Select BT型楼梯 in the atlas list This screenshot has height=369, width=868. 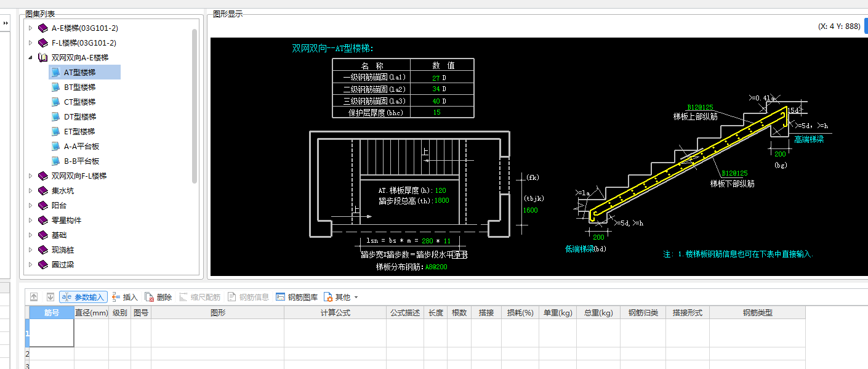coord(79,87)
